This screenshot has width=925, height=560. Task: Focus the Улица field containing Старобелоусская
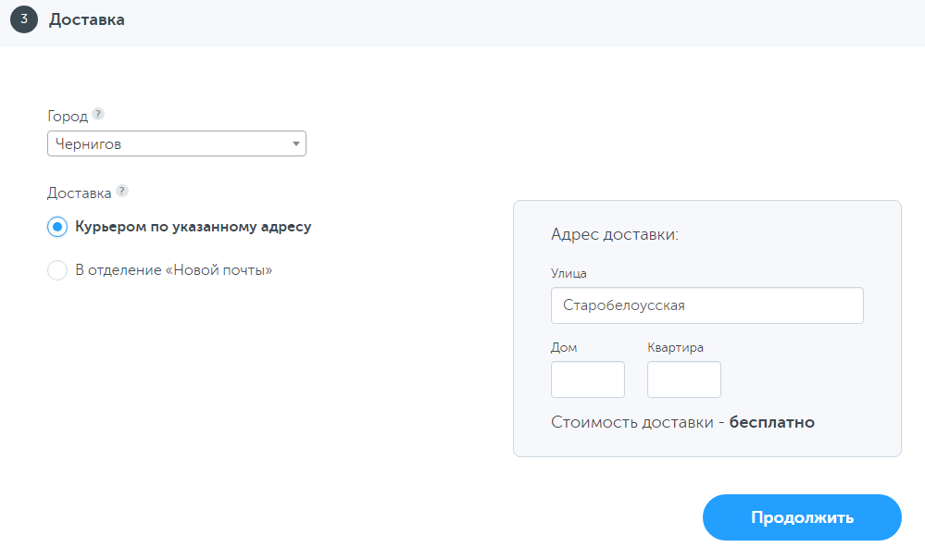tap(706, 305)
